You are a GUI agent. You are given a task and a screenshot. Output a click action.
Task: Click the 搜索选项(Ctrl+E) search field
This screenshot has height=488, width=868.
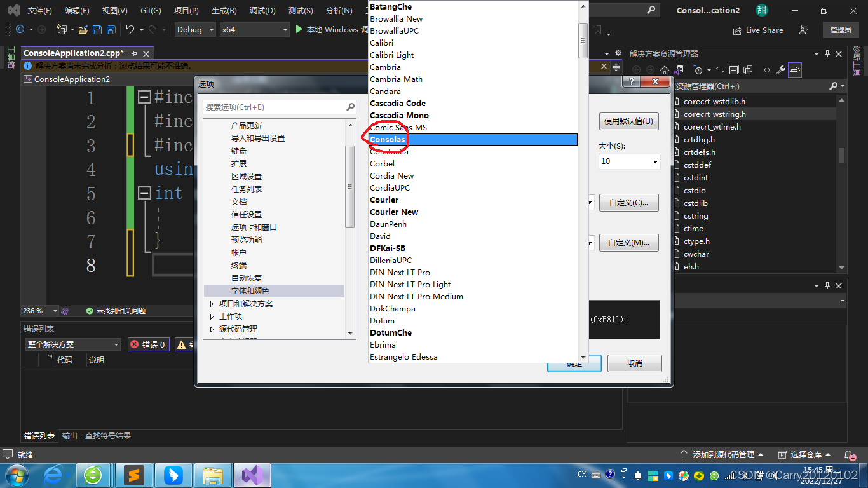coord(280,107)
